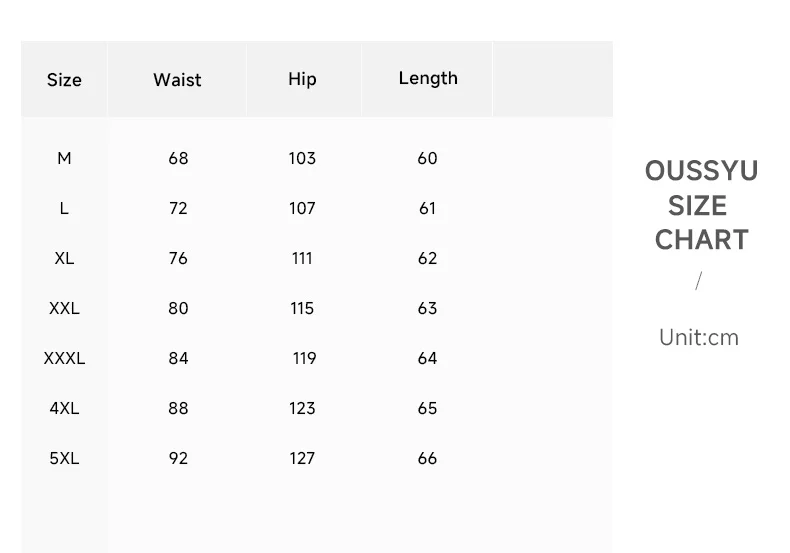
Task: Click waist value 68 for size M
Action: [178, 158]
